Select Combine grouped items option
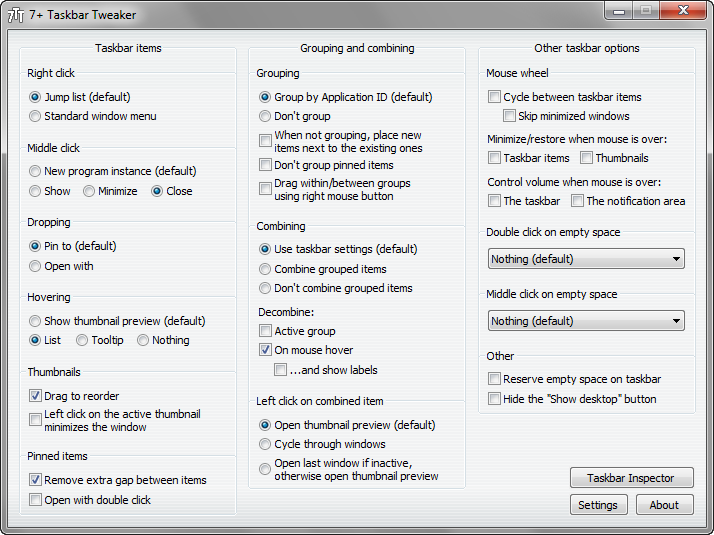The image size is (714, 535). tap(265, 269)
